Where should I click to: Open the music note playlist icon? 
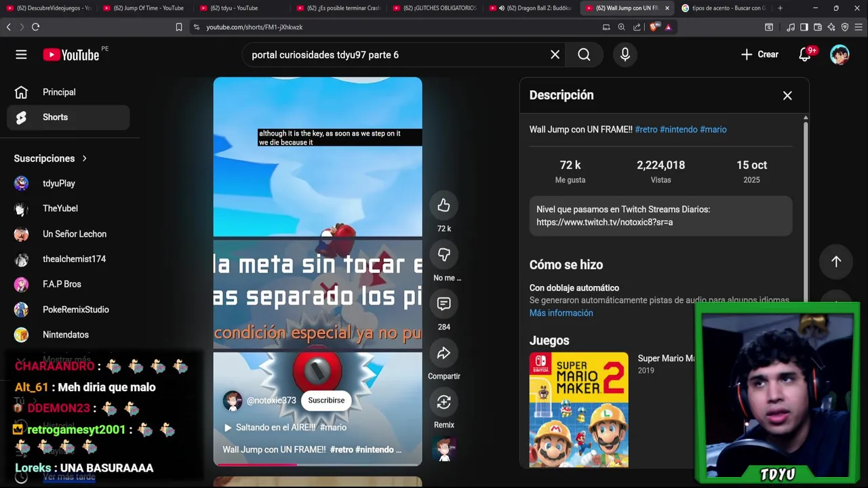[791, 27]
